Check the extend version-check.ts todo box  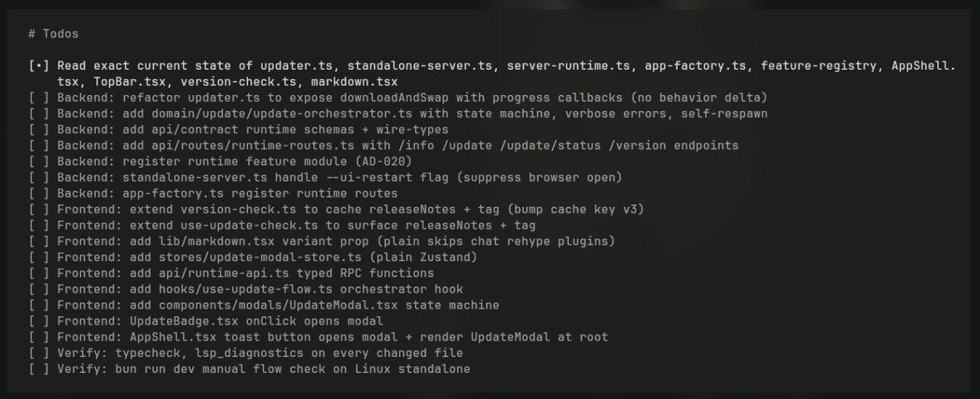38,209
